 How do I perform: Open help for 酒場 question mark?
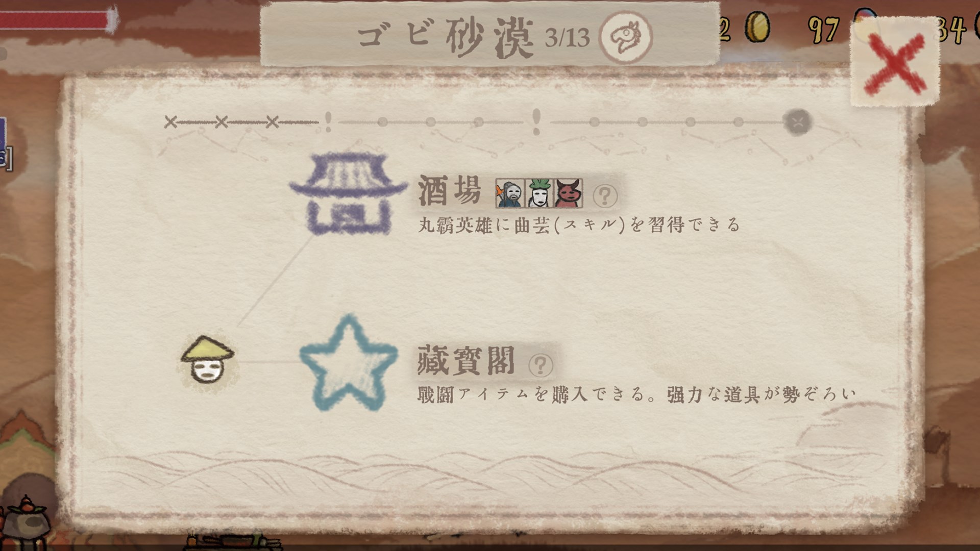605,195
